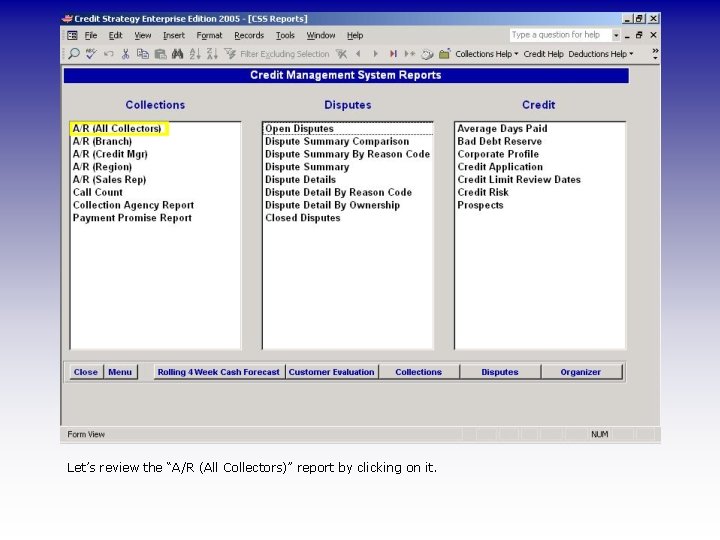Select Dispute Summary Comparison
This screenshot has height=540, width=720.
click(337, 141)
